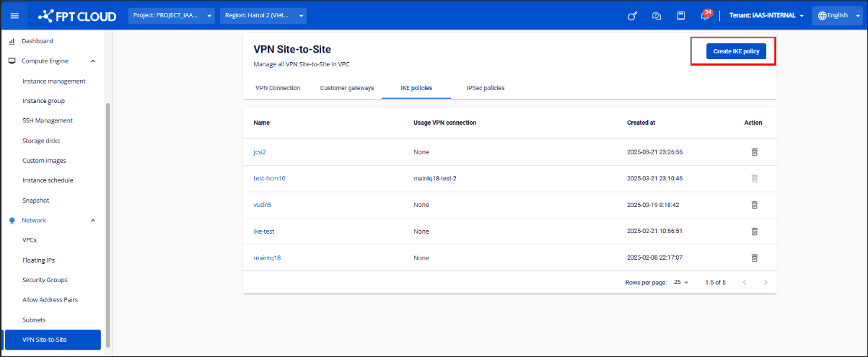Open the ike-test policy link
This screenshot has width=868, height=357.
(264, 232)
